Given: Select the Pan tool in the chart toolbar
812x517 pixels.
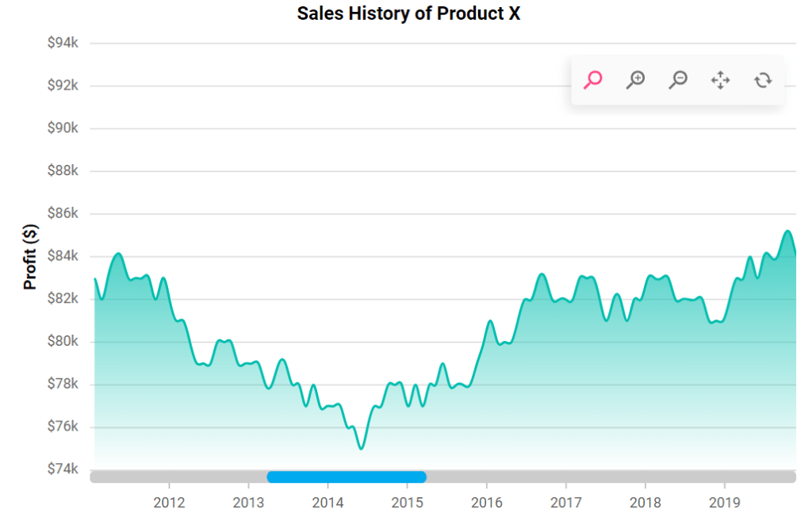Looking at the screenshot, I should [x=720, y=80].
